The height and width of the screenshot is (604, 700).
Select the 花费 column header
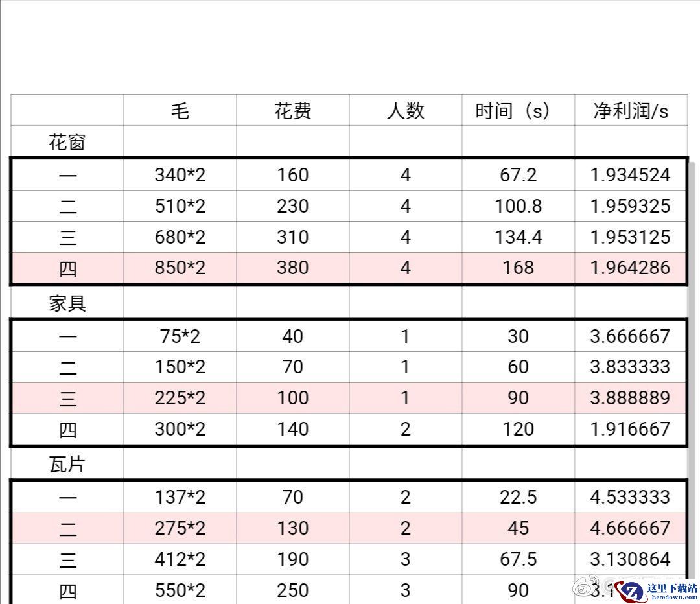293,111
